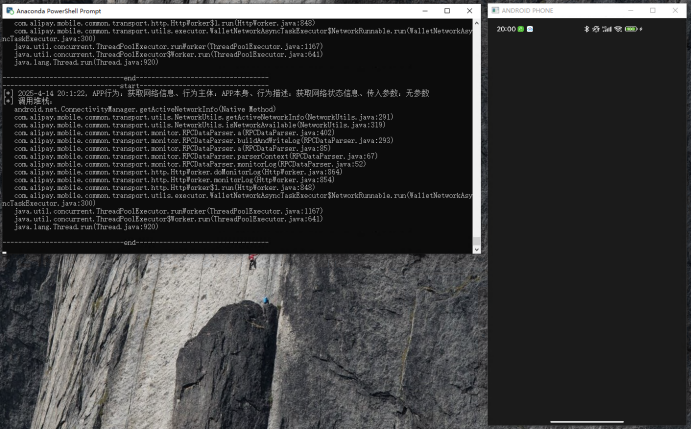Viewport: 692px width, 430px height.
Task: Maximize the ANDROID PHONE window
Action: pos(652,10)
